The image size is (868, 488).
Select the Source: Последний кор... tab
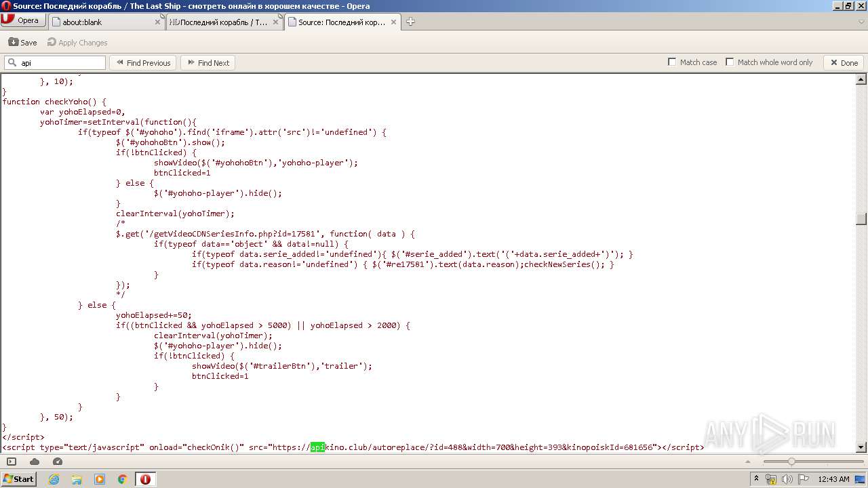point(342,22)
